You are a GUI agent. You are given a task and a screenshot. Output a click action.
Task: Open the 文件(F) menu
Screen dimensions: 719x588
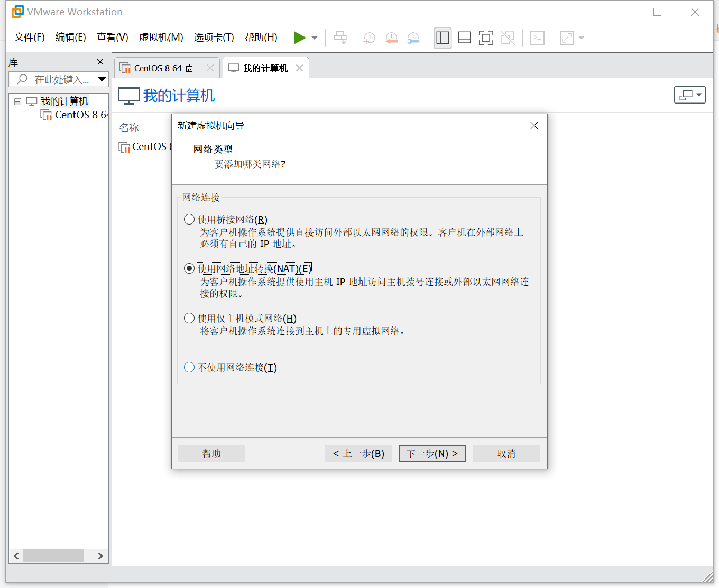(x=30, y=38)
